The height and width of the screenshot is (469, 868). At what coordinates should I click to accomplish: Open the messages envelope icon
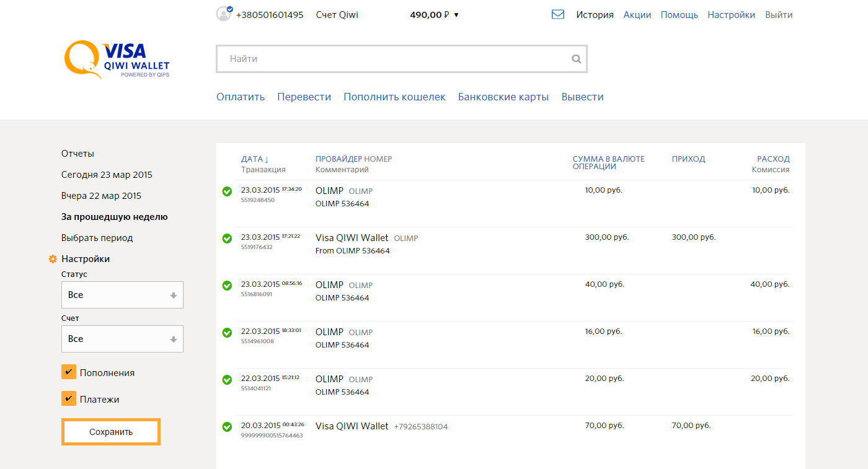557,14
